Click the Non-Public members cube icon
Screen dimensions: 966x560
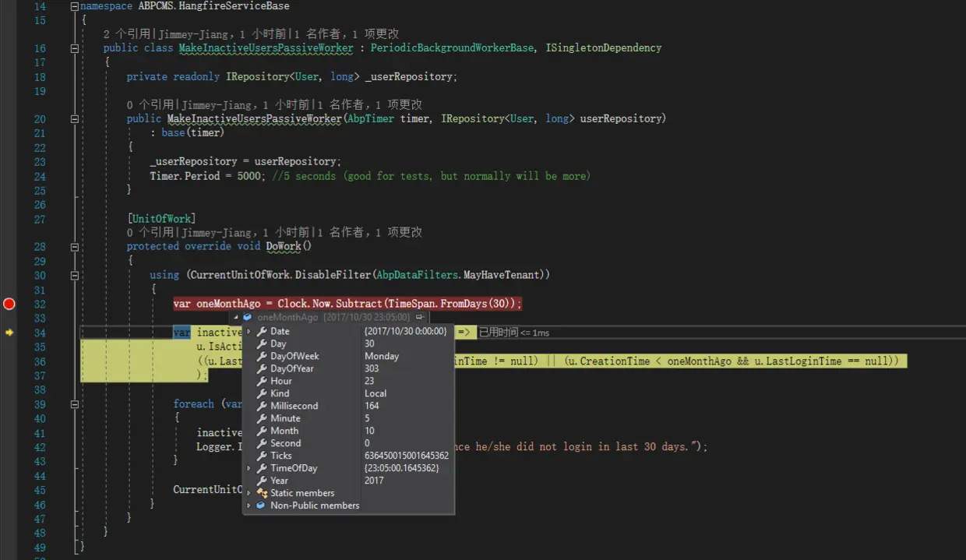[262, 505]
